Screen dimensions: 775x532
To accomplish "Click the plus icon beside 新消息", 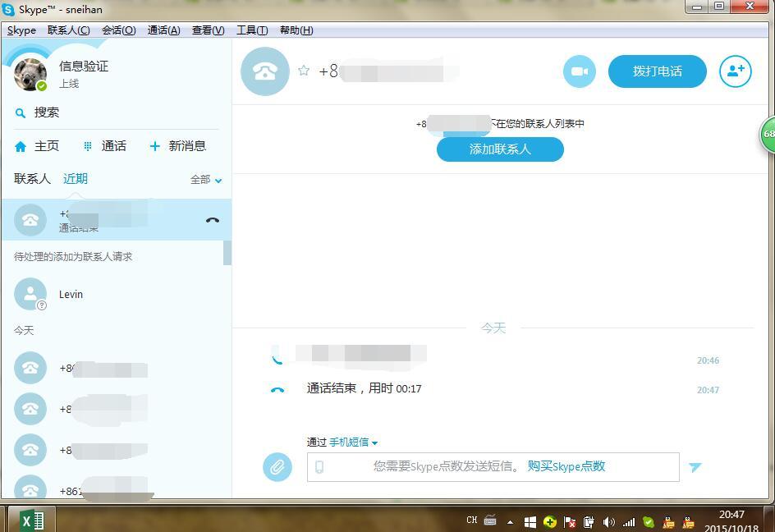I will point(154,146).
